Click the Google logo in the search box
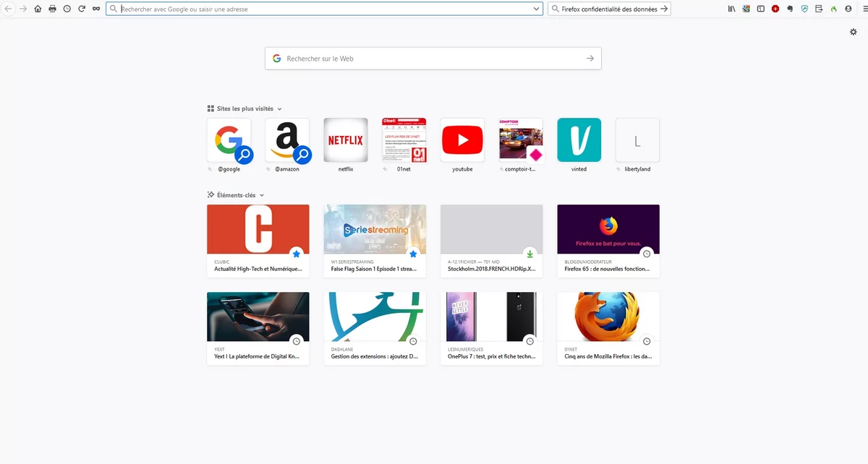The width and height of the screenshot is (868, 464). click(276, 59)
